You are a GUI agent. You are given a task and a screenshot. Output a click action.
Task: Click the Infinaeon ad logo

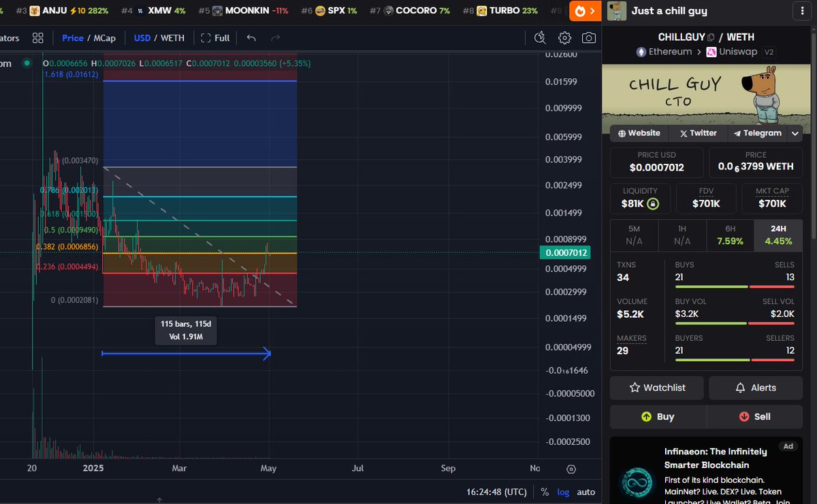636,482
